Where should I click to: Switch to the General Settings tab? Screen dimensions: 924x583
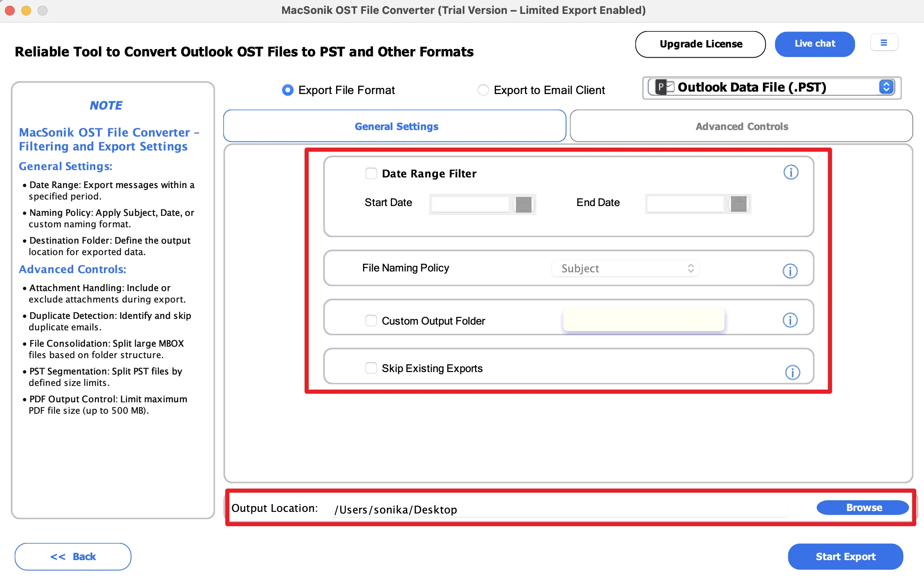pos(395,126)
